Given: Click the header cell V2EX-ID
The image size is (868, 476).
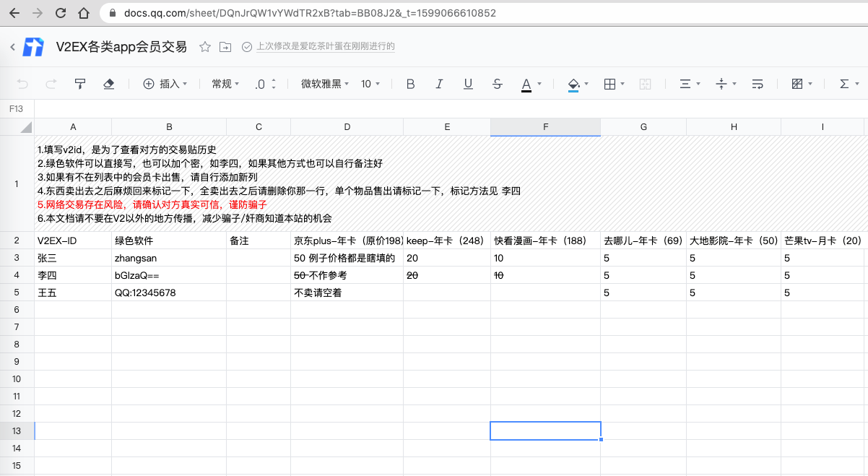Looking at the screenshot, I should (x=73, y=241).
